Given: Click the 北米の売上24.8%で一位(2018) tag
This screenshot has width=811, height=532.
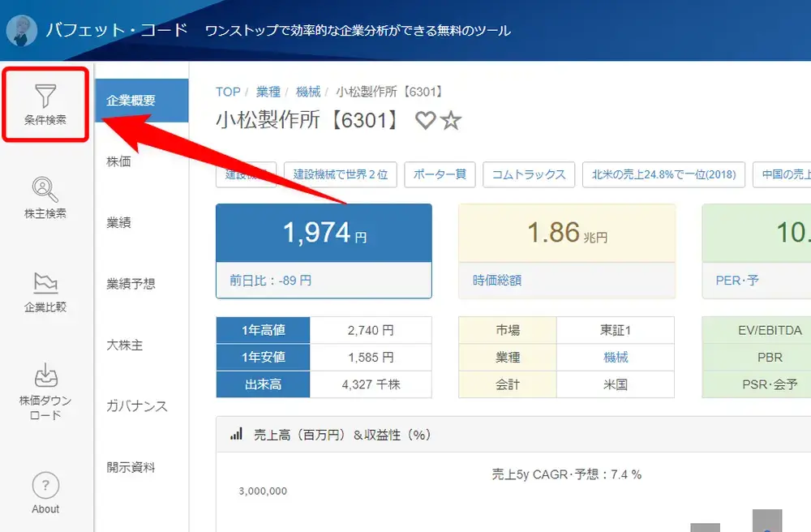Looking at the screenshot, I should [x=663, y=174].
